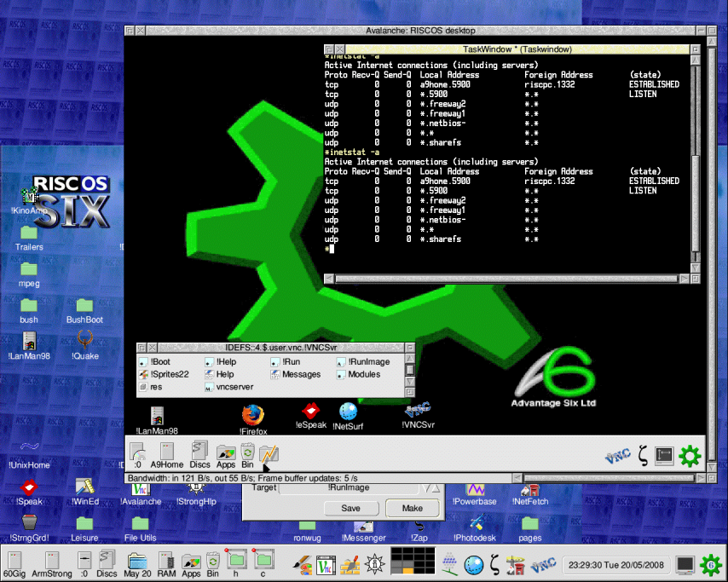Image resolution: width=728 pixels, height=582 pixels.
Task: Click the TaskWindow scroll-right arrow
Action: pos(685,279)
